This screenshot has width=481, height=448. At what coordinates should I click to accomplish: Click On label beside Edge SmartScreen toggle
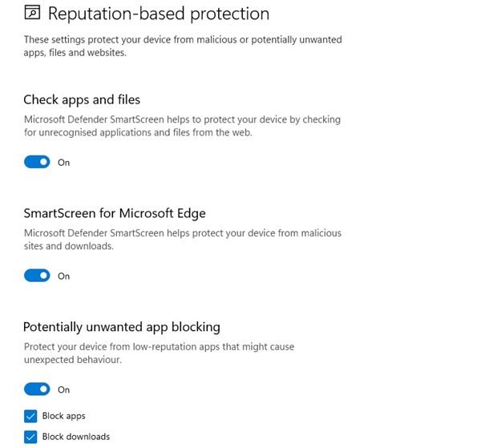(64, 276)
